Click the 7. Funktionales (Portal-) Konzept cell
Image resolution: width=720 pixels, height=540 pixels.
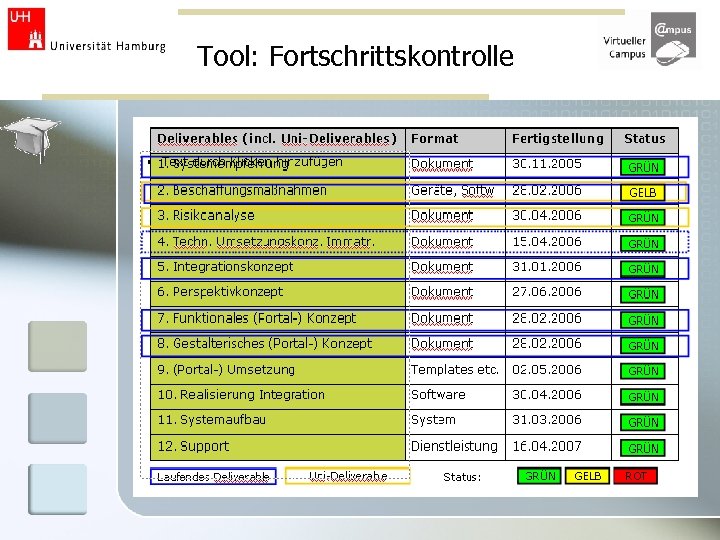point(278,319)
